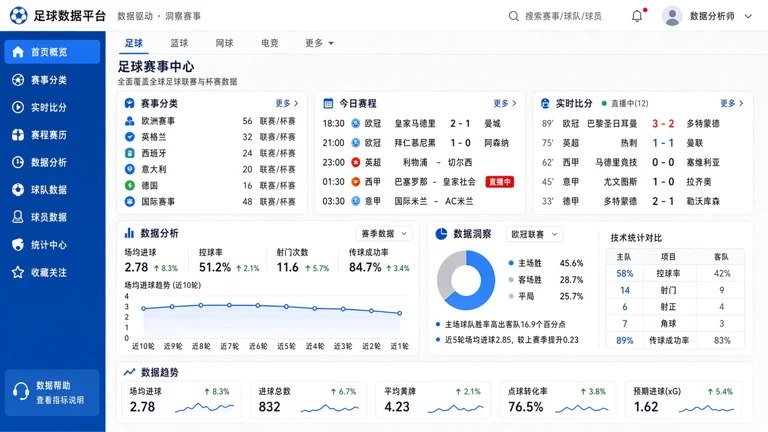The image size is (768, 432).
Task: Click the 场均进球 2.78 trend card
Action: pos(181,400)
